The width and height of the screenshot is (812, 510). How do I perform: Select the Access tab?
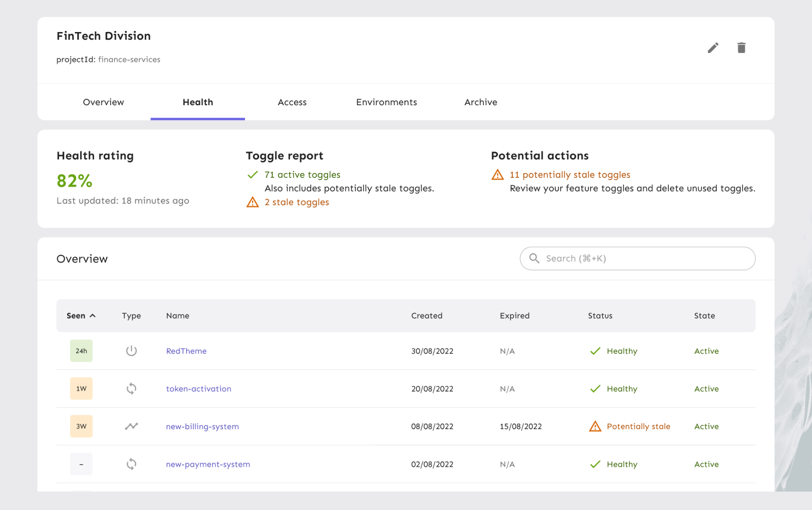292,102
